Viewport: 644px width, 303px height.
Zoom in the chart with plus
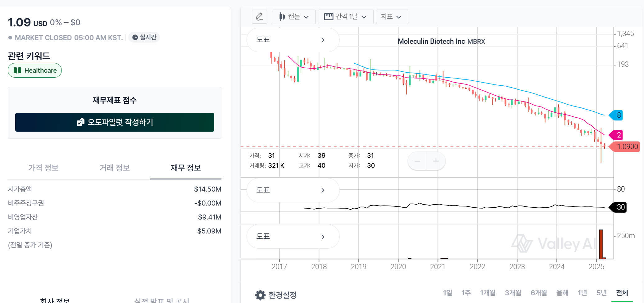pos(436,161)
